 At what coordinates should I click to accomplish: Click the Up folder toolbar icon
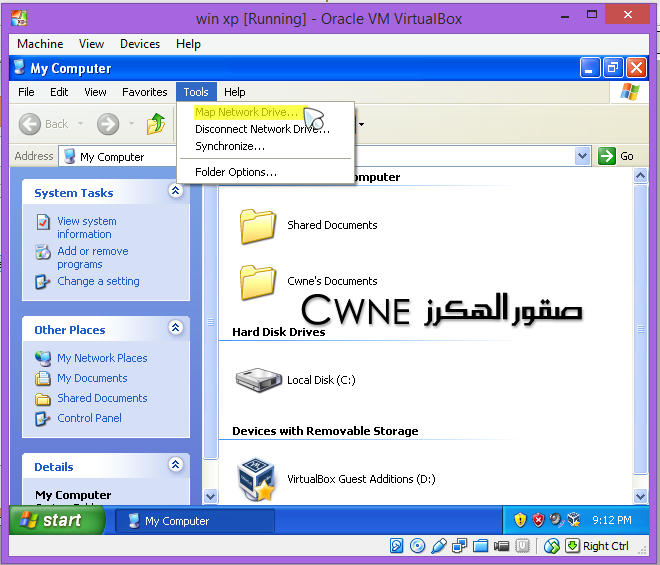[x=156, y=124]
